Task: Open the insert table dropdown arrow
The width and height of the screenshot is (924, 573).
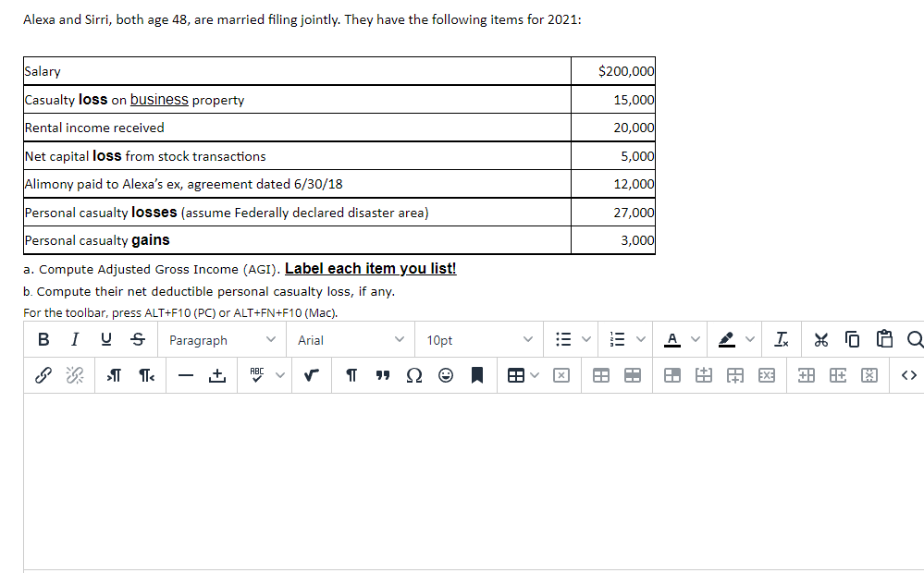Action: point(535,375)
